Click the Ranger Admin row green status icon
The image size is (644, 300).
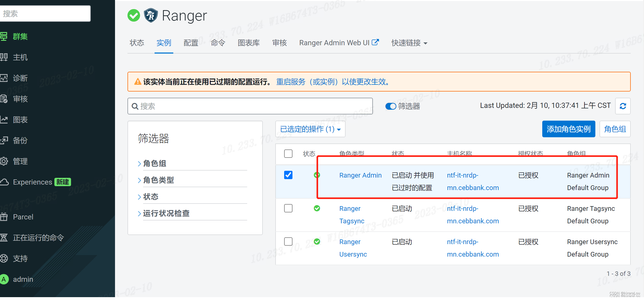[x=317, y=175]
